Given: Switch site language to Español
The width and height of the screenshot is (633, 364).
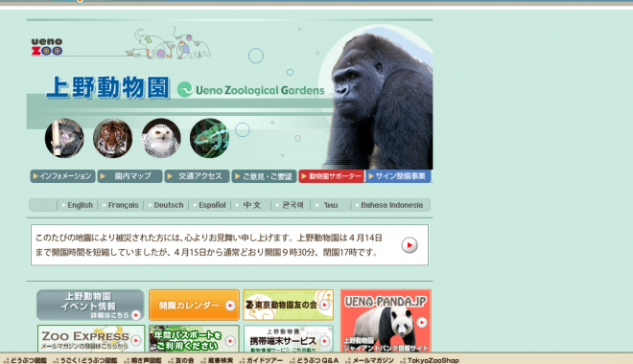Looking at the screenshot, I should (x=212, y=205).
